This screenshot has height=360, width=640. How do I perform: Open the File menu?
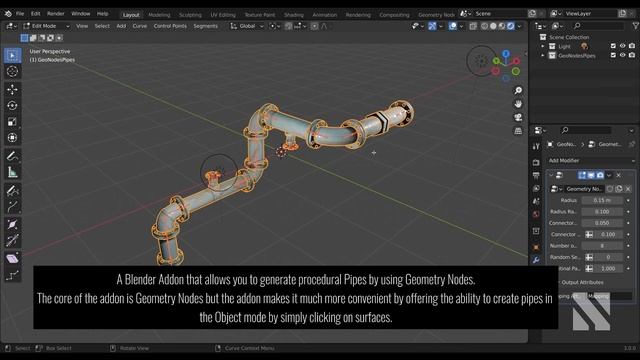20,13
